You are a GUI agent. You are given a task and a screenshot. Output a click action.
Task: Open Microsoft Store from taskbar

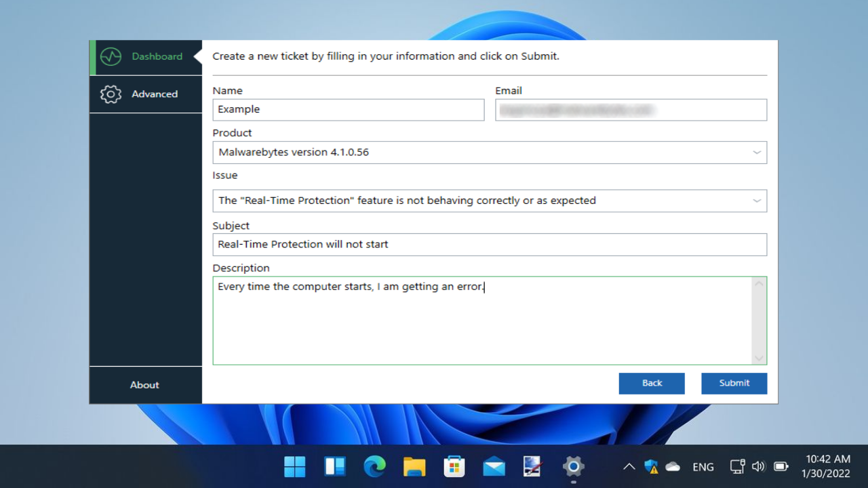click(x=454, y=466)
